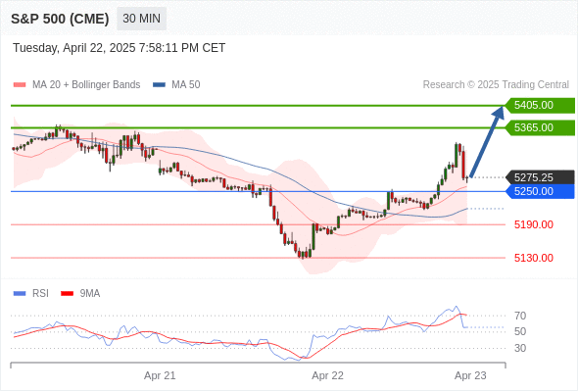
Task: Click the RSI 30 level label
Action: pos(520,348)
